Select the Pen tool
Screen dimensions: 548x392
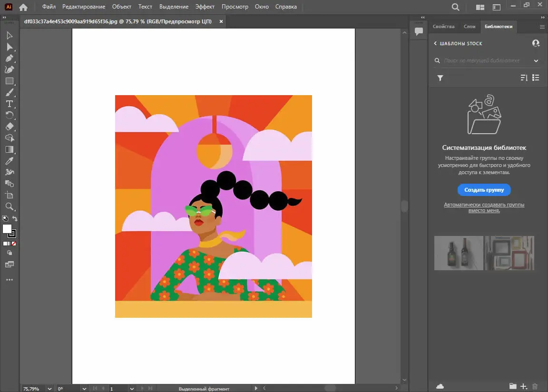click(10, 58)
